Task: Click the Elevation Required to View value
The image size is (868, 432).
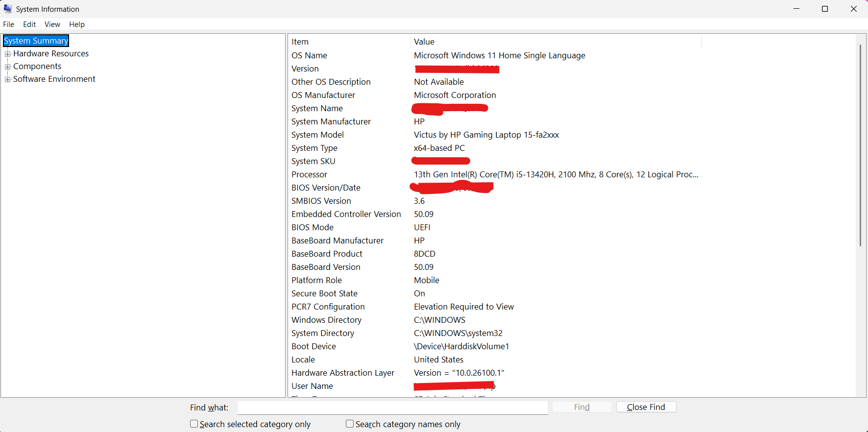Action: (x=464, y=307)
